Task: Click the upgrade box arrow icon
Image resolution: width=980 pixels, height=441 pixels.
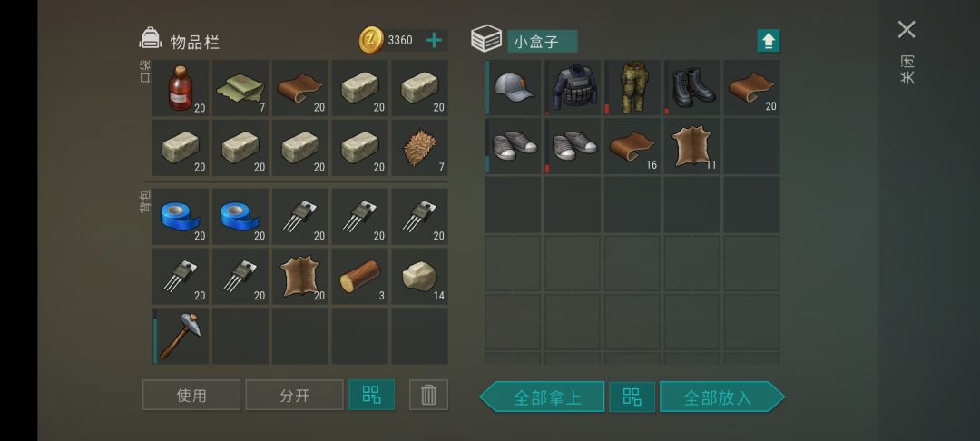Action: pyautogui.click(x=769, y=41)
